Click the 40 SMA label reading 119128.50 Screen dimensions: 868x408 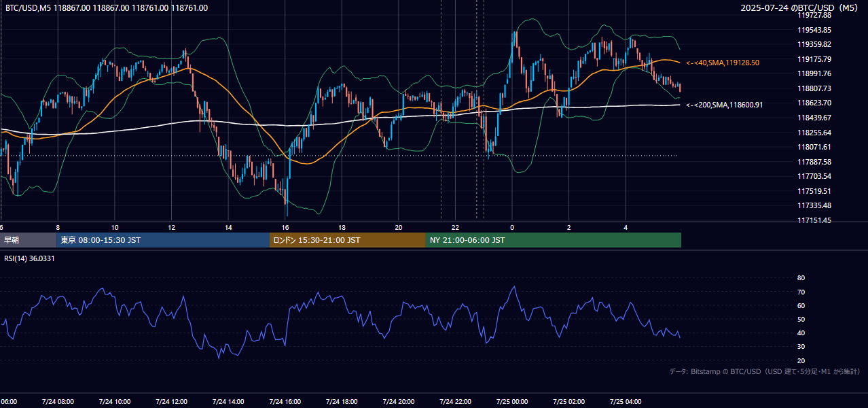(x=723, y=63)
